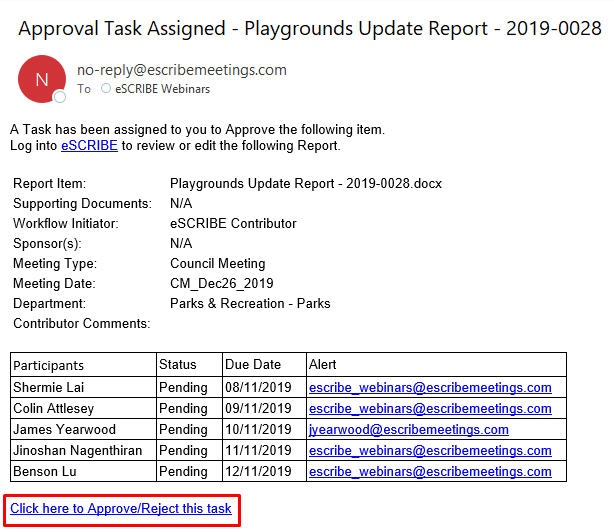The image size is (614, 532).
Task: Click Jinoshan Nagenthiran's alert email link
Action: click(x=430, y=451)
